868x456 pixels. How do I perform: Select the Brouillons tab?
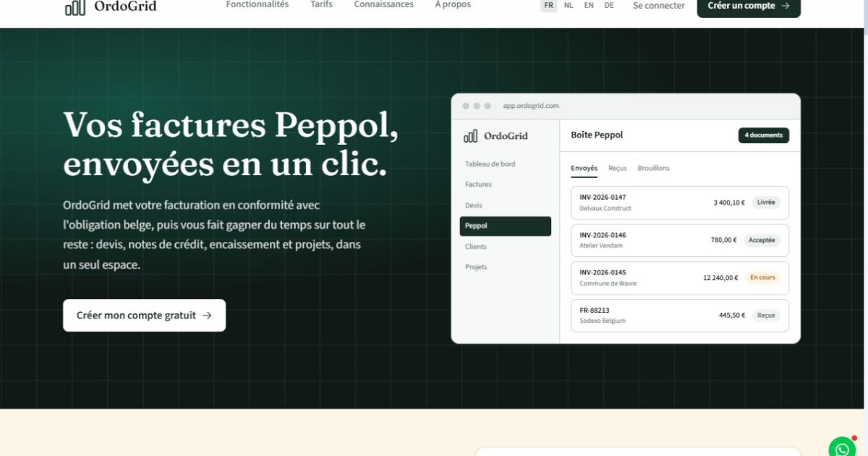654,168
